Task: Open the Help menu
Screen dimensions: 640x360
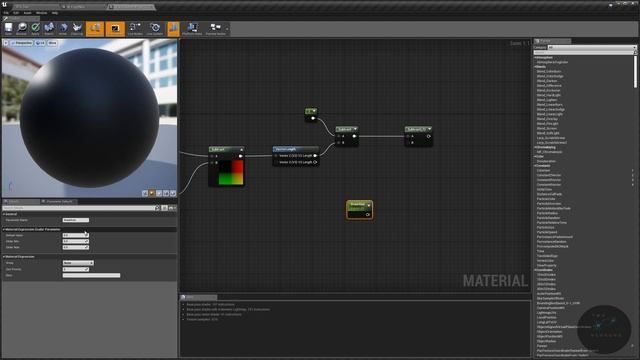Action: click(x=55, y=13)
